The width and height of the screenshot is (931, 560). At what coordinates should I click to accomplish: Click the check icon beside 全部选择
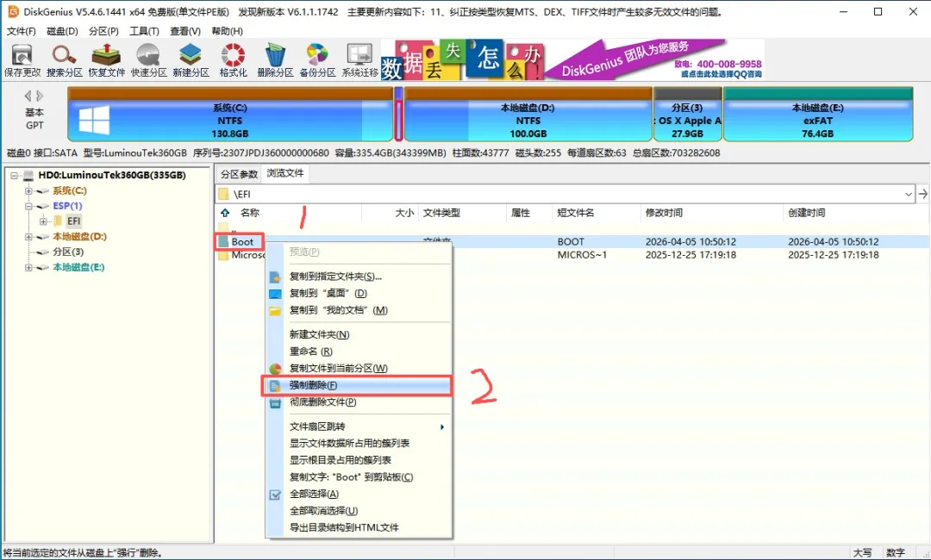click(x=275, y=495)
